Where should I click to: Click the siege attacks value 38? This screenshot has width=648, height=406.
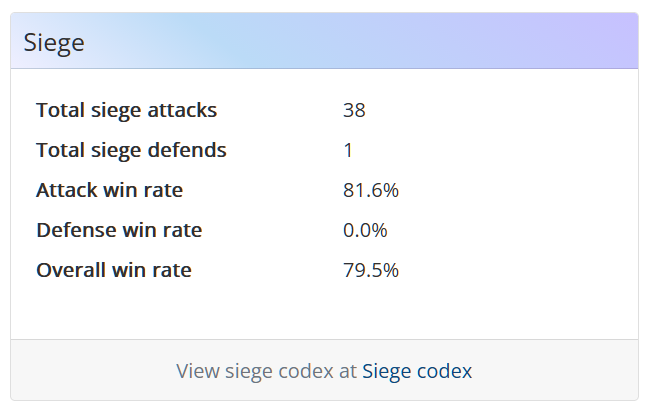[354, 110]
